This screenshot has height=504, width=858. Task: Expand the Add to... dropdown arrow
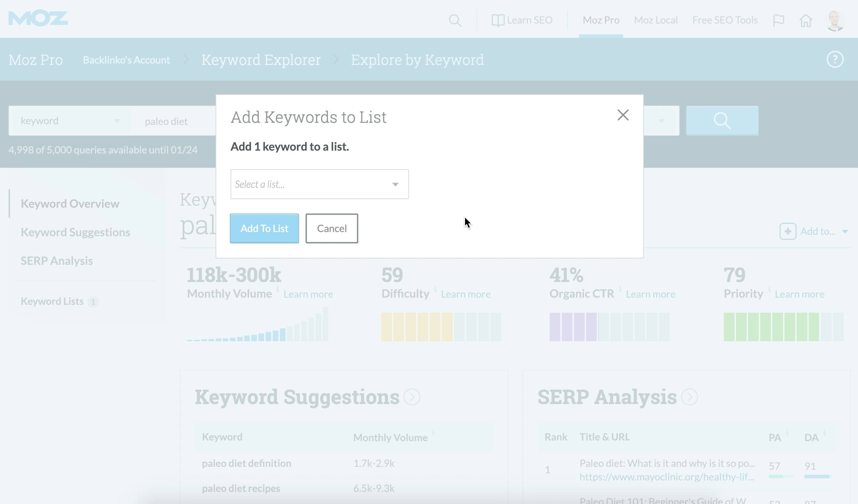click(x=845, y=232)
